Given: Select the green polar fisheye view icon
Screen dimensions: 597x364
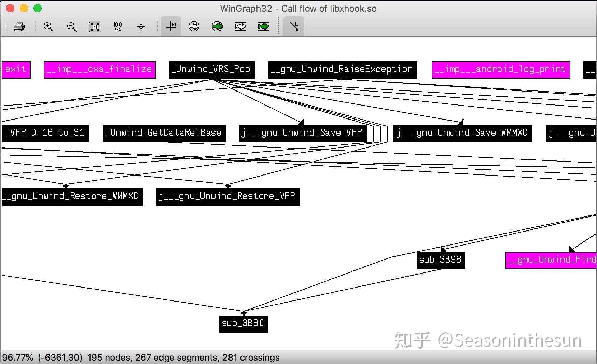Looking at the screenshot, I should click(x=217, y=26).
